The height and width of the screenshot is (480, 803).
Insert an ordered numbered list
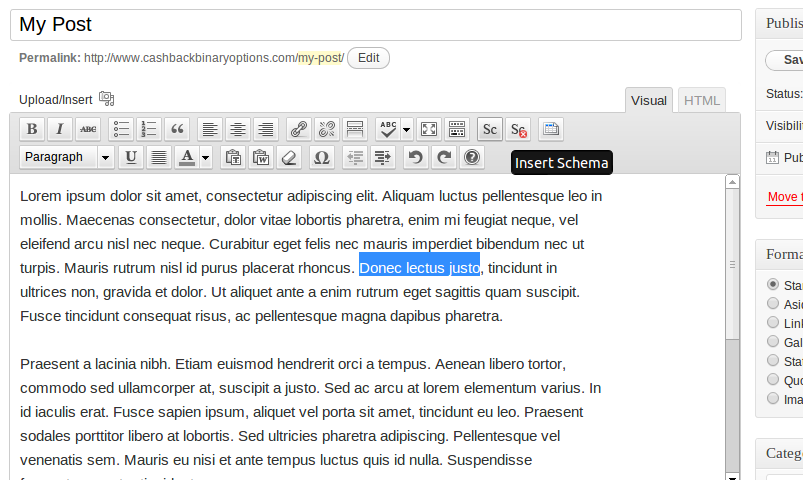tap(149, 129)
